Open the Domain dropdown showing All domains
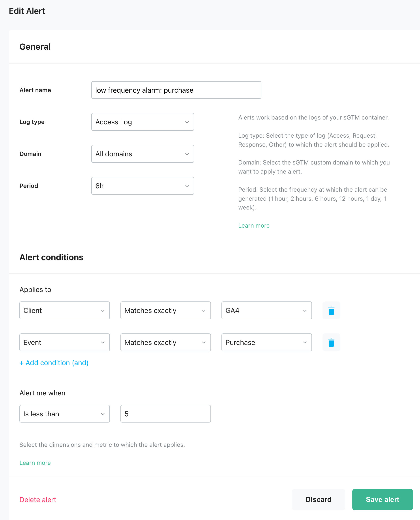This screenshot has width=420, height=520. coord(142,154)
